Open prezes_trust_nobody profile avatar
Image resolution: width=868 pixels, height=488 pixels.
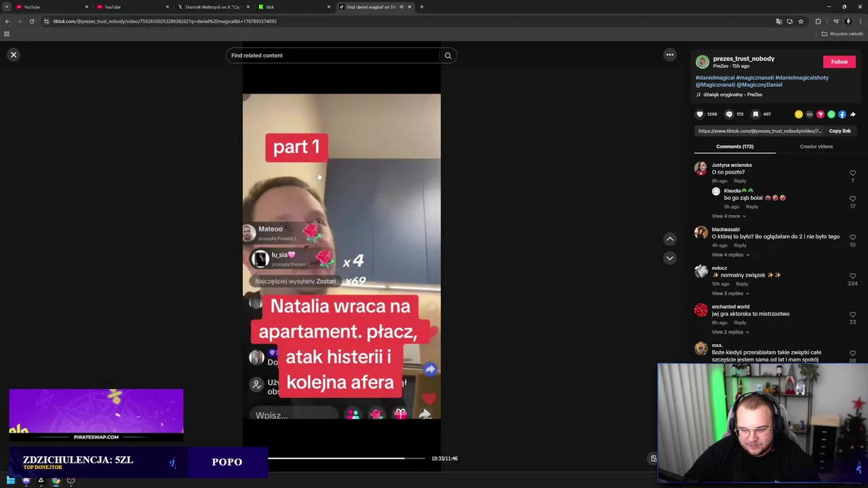703,62
